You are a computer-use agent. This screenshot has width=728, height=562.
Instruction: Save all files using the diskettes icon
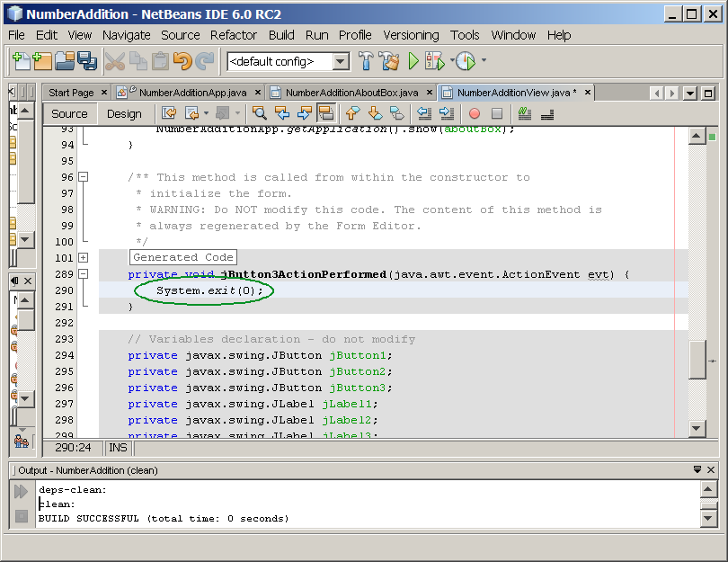[x=87, y=61]
